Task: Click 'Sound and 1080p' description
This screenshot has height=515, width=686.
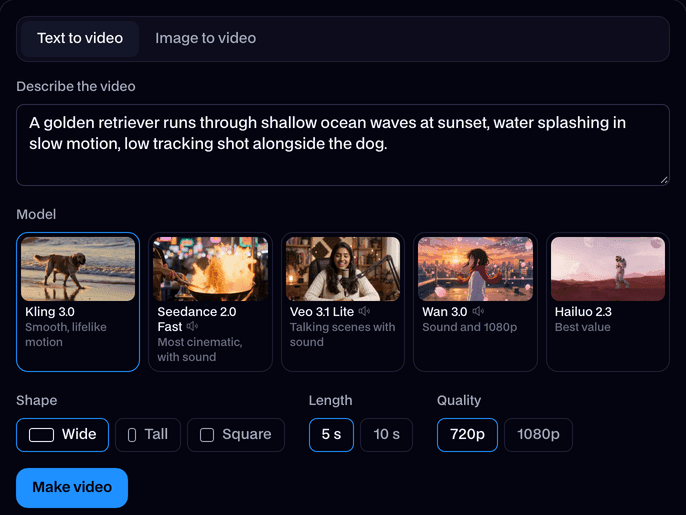Action: (469, 327)
